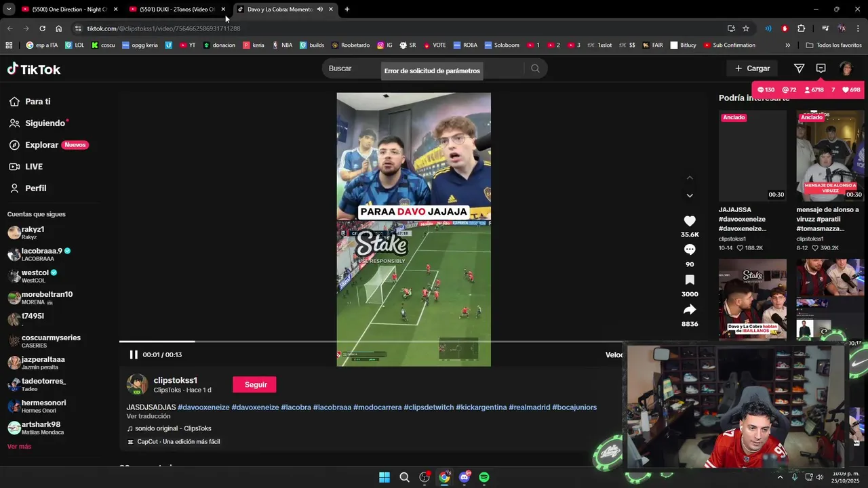The image size is (868, 488).
Task: Open the morebeltran10 account
Action: point(40,298)
